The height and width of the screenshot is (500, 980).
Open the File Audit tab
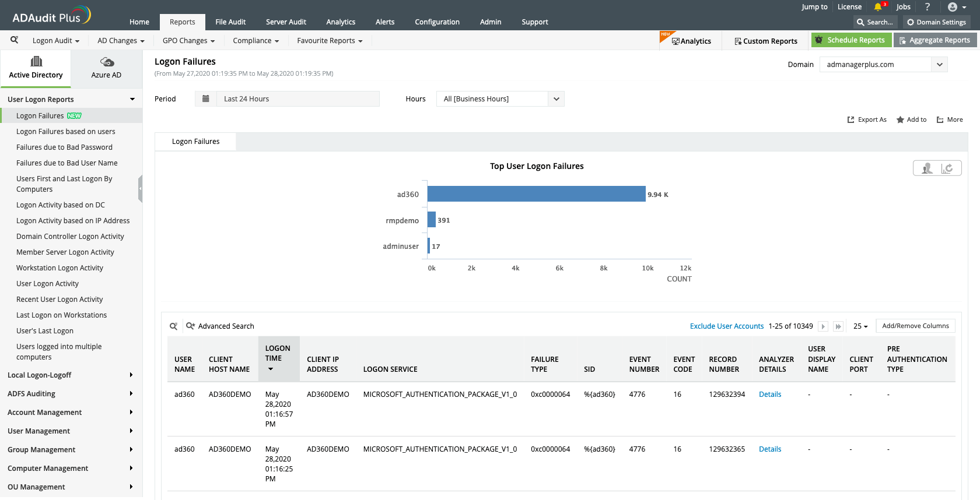pyautogui.click(x=230, y=22)
